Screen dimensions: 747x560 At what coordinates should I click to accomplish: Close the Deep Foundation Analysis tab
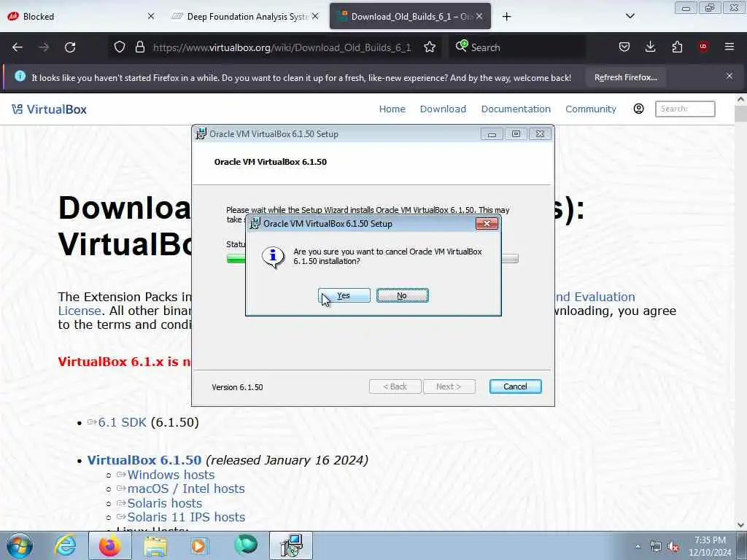[x=315, y=17]
